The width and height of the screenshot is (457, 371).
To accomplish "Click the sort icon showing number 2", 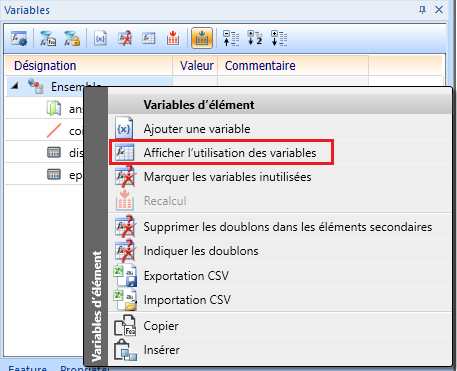I will click(x=255, y=38).
